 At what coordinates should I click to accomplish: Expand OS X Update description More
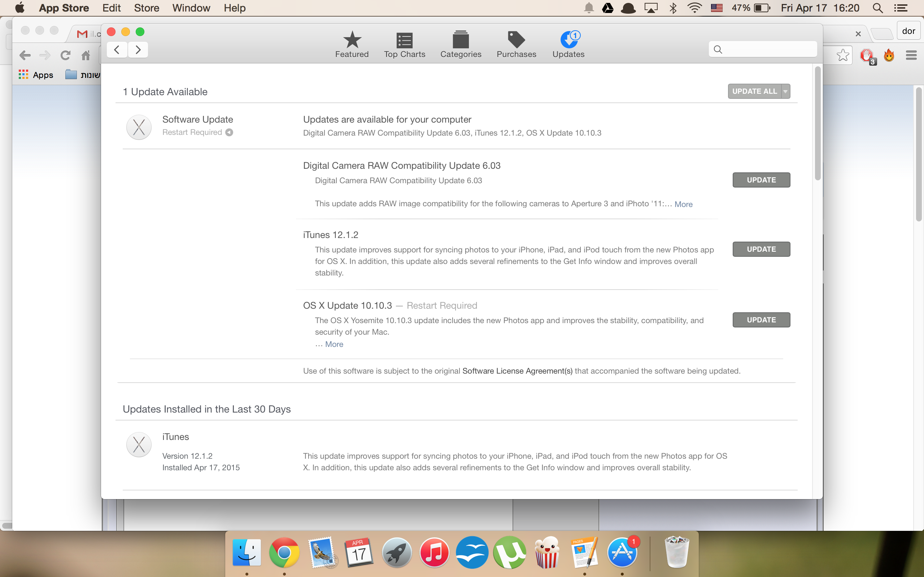[x=334, y=344]
